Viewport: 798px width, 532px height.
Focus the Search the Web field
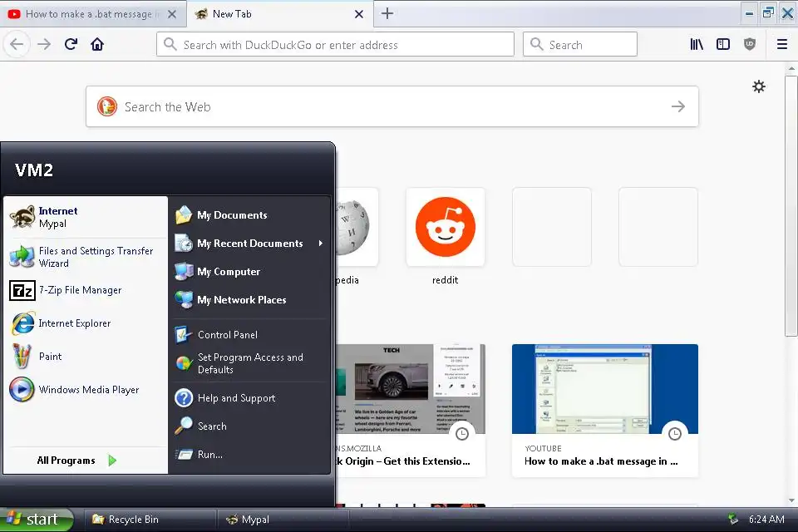[392, 106]
